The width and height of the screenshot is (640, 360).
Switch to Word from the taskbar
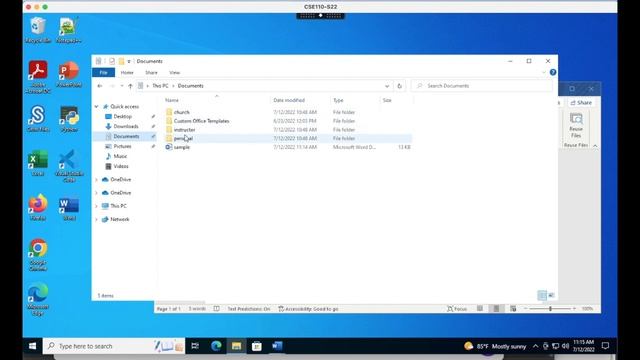(277, 346)
